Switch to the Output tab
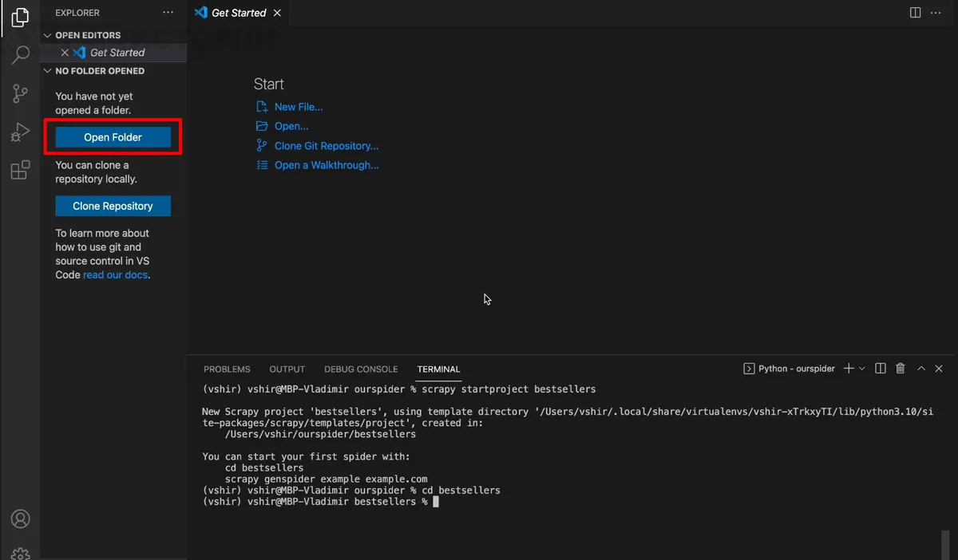The height and width of the screenshot is (560, 958). pos(287,369)
